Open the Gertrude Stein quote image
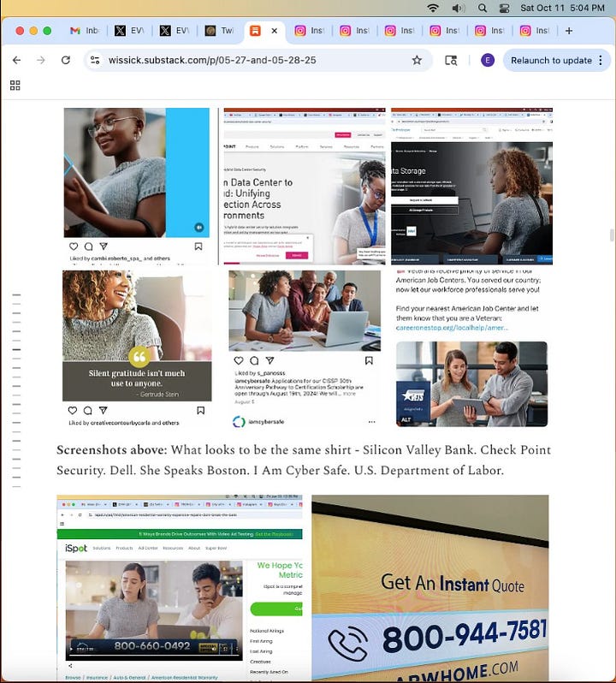616x683 pixels. (x=137, y=336)
